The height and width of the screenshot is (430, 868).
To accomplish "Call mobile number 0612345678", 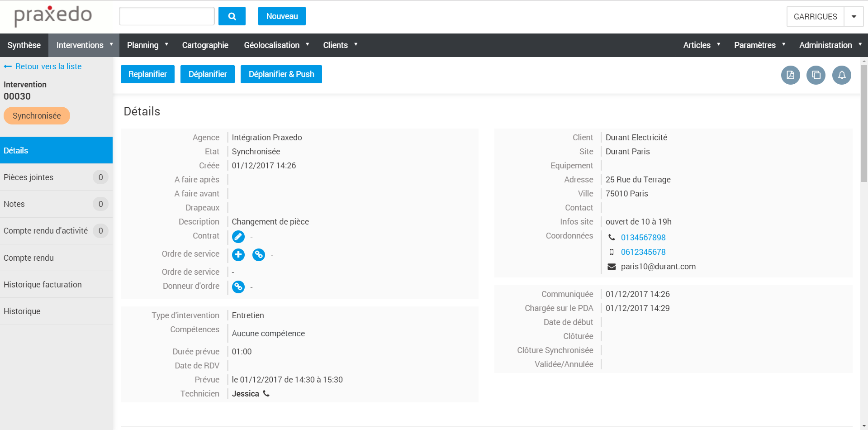I will click(643, 252).
